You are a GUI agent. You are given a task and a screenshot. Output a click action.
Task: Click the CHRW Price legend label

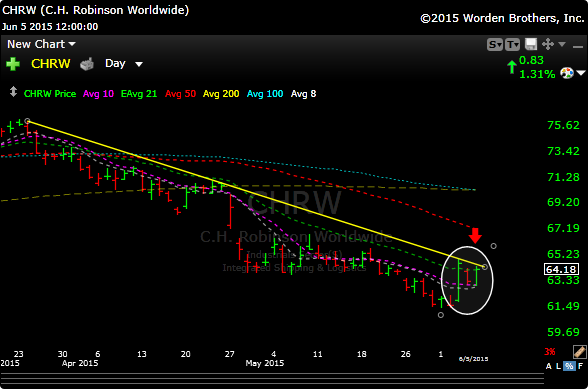pos(50,94)
